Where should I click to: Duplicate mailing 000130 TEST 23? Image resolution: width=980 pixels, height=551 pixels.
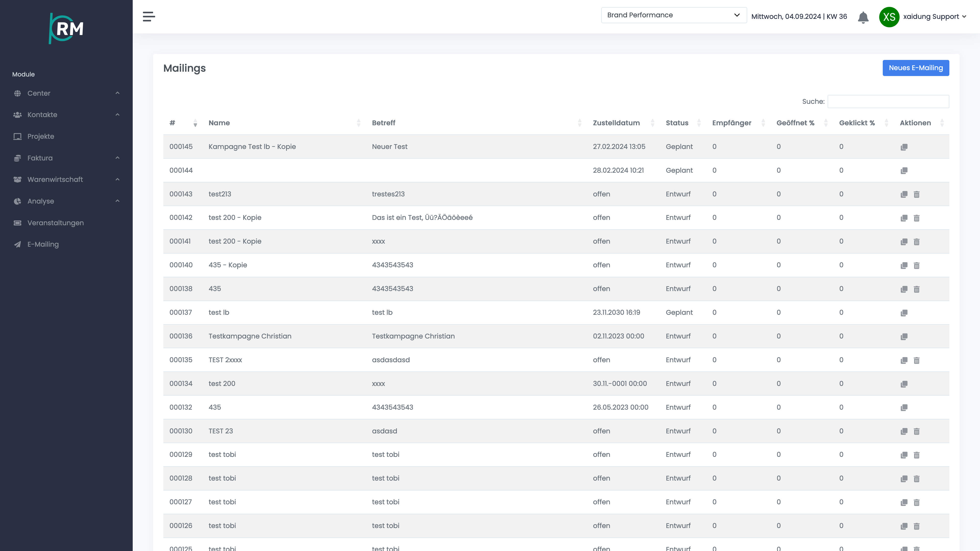[904, 431]
